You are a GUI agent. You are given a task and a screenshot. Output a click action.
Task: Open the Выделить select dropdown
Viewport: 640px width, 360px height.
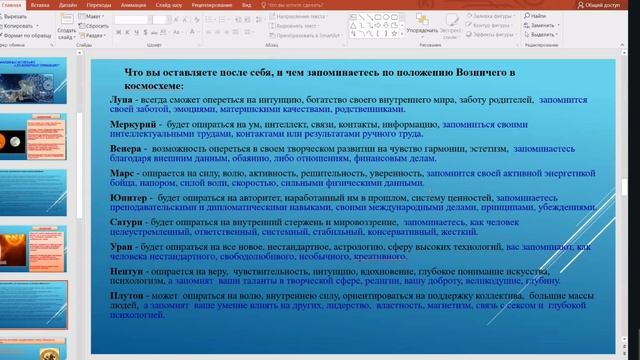click(x=541, y=35)
